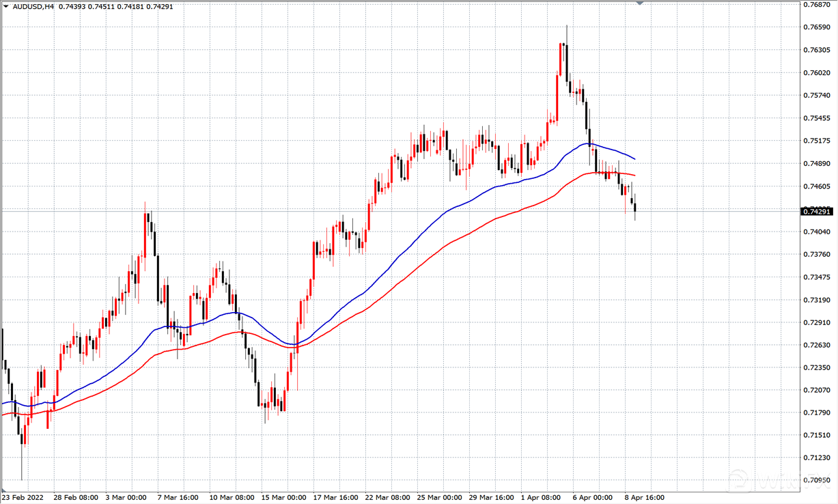Click the 23 Feb 2022 time label

point(23,497)
